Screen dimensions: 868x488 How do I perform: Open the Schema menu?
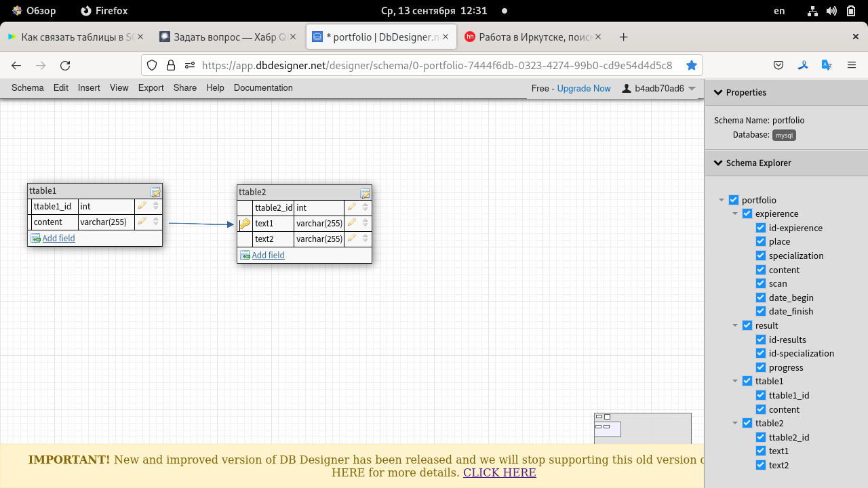tap(27, 88)
